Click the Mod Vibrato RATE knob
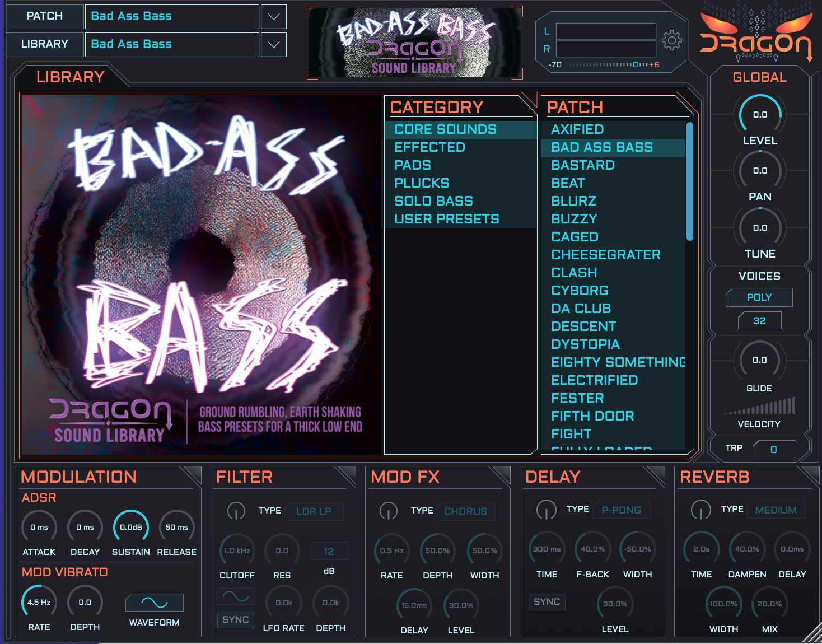The image size is (822, 644). (39, 603)
